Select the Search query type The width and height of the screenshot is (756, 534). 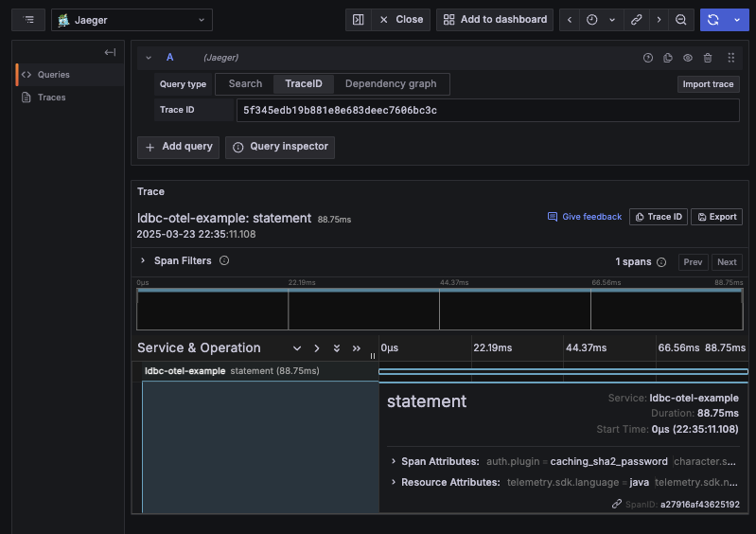[x=245, y=84]
